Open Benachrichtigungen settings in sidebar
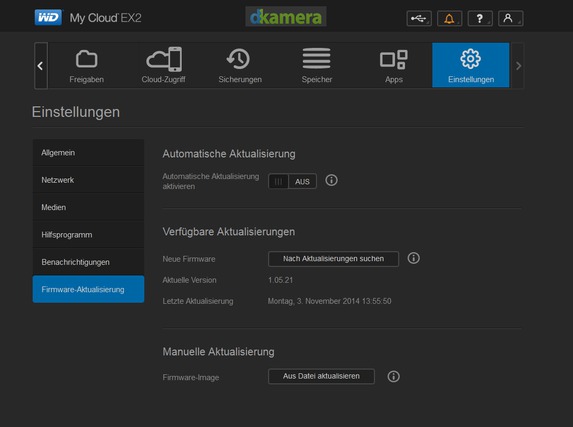This screenshot has height=427, width=573. click(x=88, y=262)
